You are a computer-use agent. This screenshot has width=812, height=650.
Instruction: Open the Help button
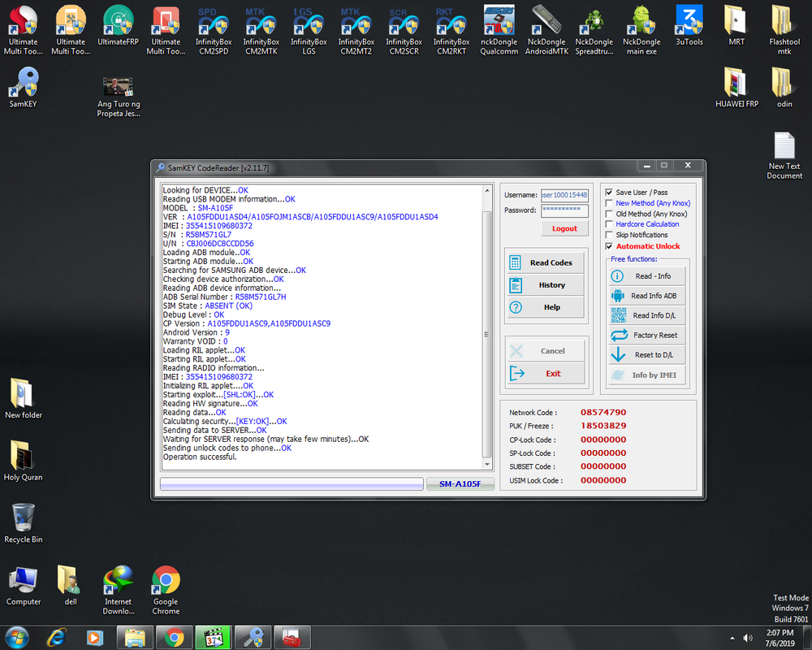546,307
